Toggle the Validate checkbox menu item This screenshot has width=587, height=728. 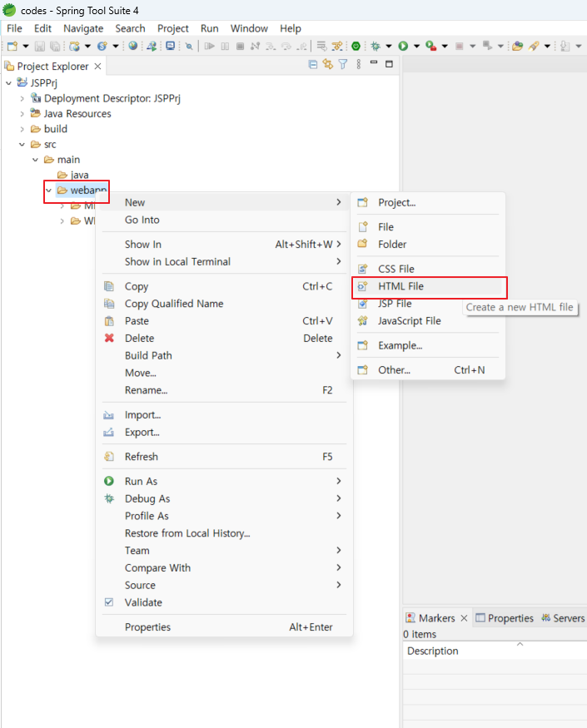coord(224,602)
